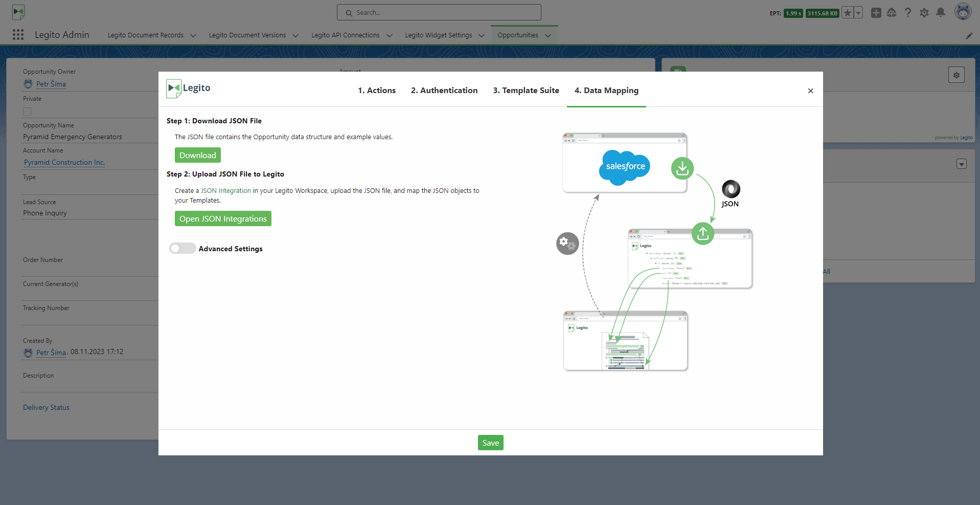
Task: Go to step 2. Authentication
Action: (x=444, y=90)
